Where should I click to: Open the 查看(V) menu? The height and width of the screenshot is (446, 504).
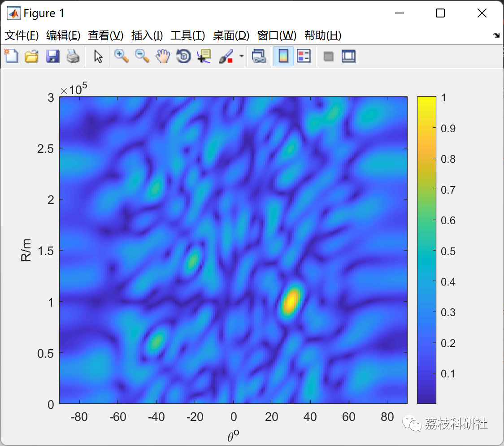[106, 35]
